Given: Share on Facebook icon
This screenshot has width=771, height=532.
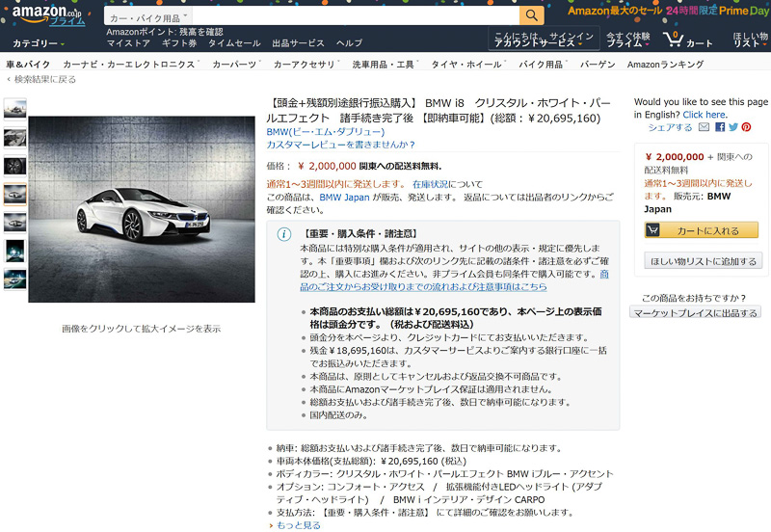Looking at the screenshot, I should coord(720,127).
